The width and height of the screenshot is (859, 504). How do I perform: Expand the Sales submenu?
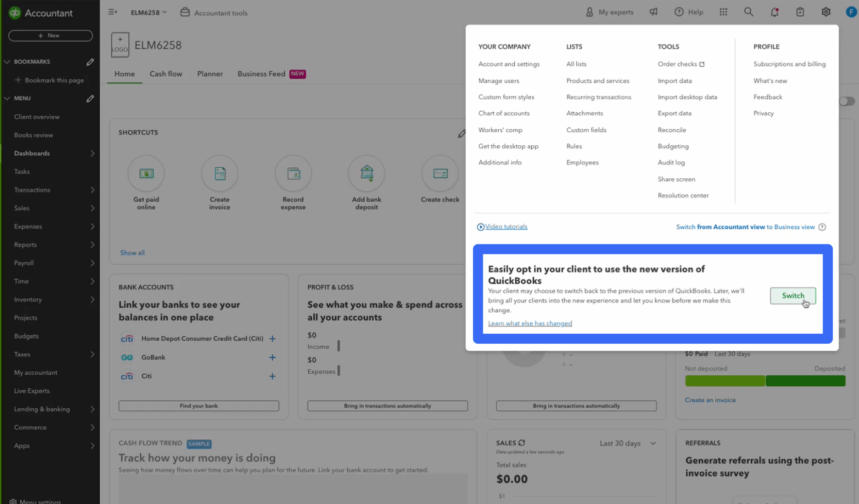(92, 208)
